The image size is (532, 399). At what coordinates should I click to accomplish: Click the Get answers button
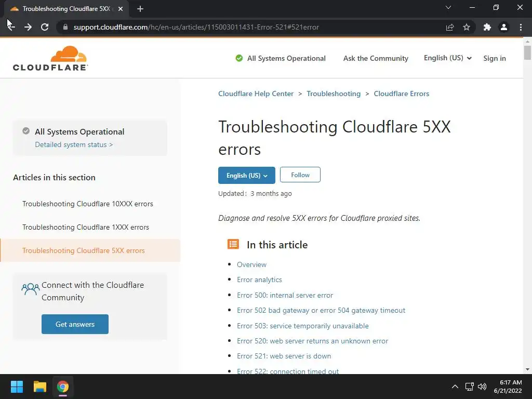click(75, 324)
